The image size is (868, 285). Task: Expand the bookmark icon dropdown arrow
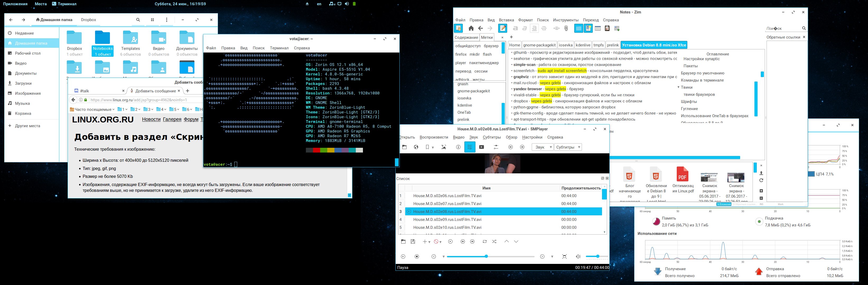433,147
